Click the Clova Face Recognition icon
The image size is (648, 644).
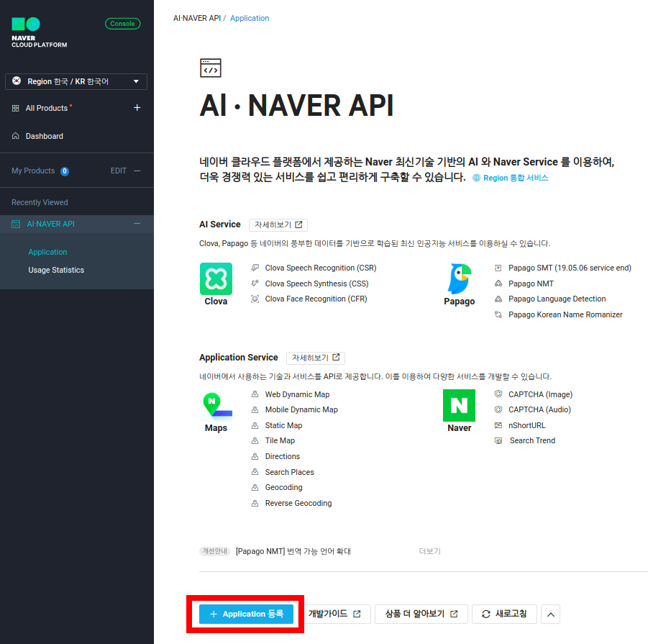tap(255, 299)
